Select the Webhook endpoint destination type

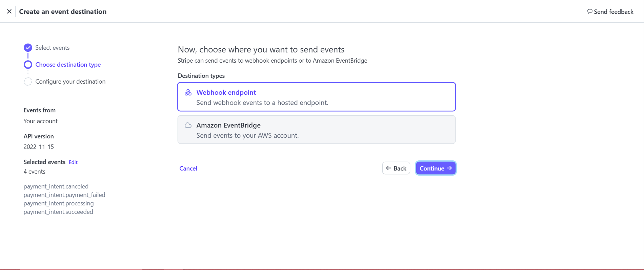[317, 97]
